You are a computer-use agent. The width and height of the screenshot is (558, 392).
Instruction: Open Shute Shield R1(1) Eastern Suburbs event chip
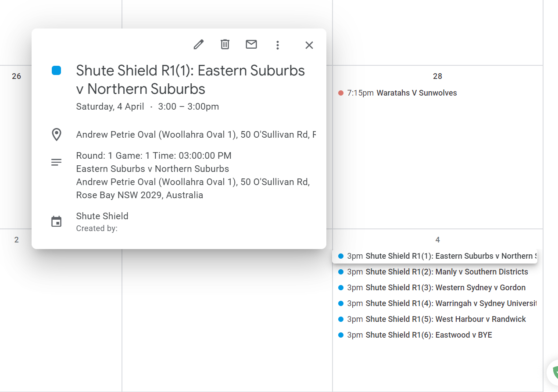click(435, 256)
